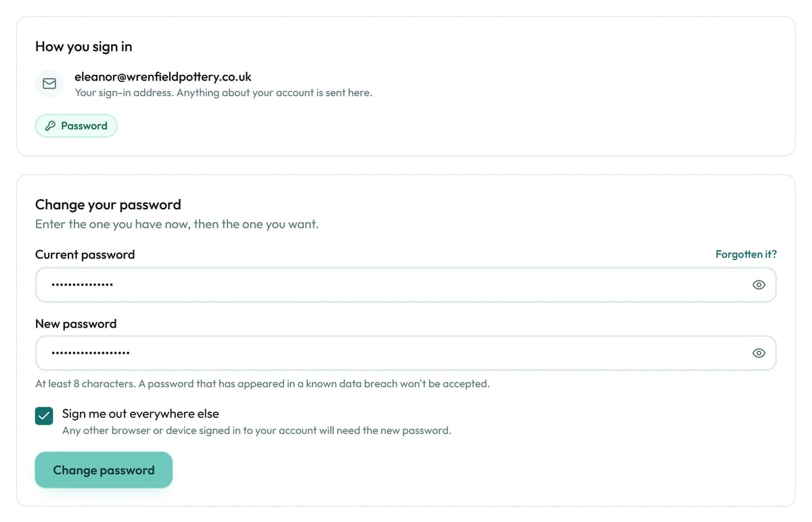Select the email eleanor@wrenfieldpottery.co.uk text
Image resolution: width=812 pixels, height=522 pixels.
(x=163, y=77)
